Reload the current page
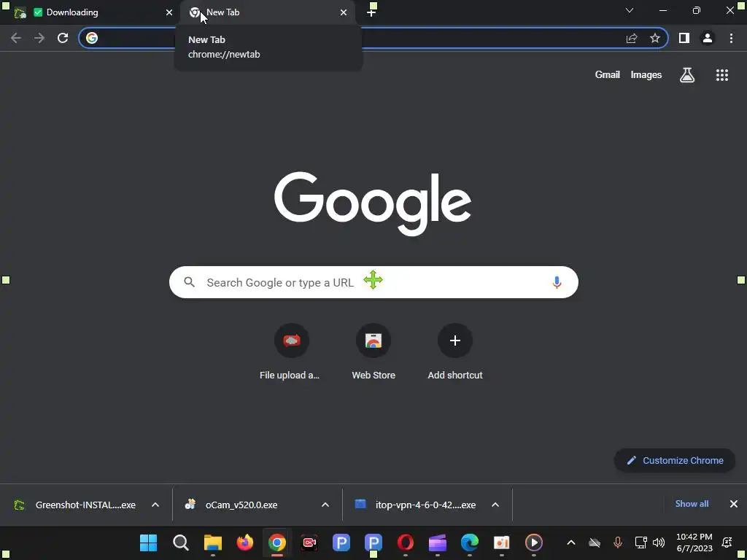The width and height of the screenshot is (747, 560). tap(63, 38)
